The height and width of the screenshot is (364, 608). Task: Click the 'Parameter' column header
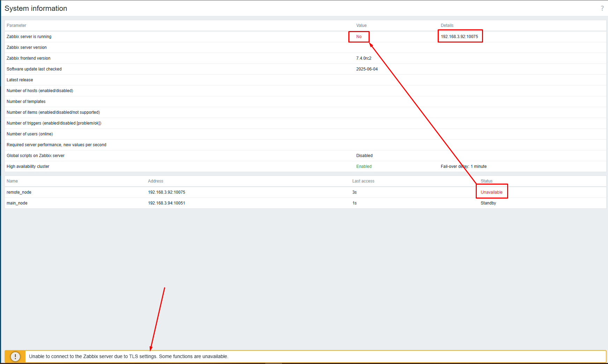[16, 25]
